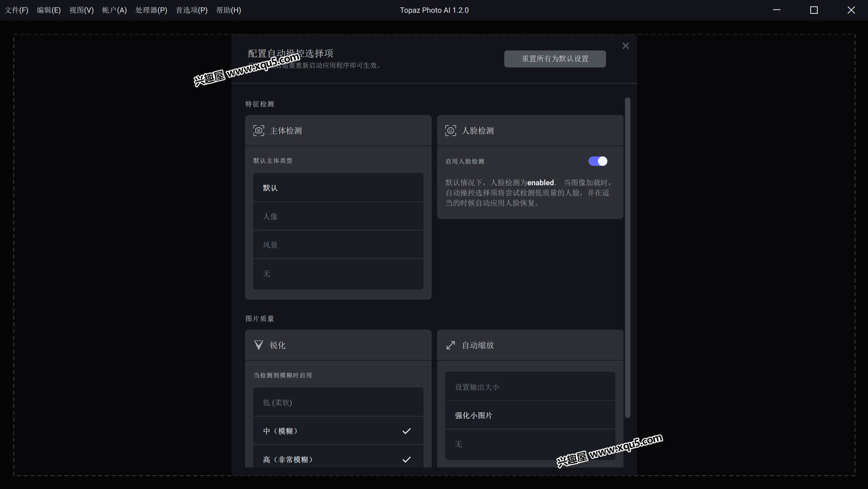Click the face detection description paragraph
The image size is (868, 489).
pos(528,192)
